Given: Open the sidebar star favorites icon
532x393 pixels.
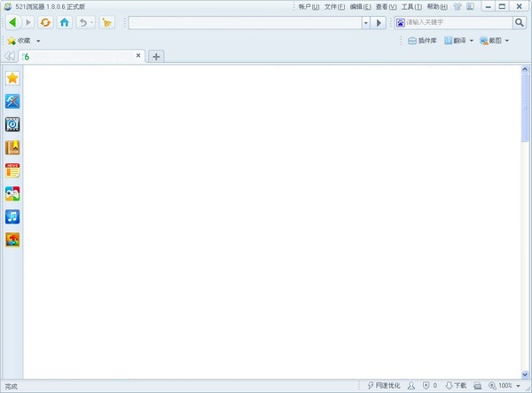Looking at the screenshot, I should pos(12,78).
